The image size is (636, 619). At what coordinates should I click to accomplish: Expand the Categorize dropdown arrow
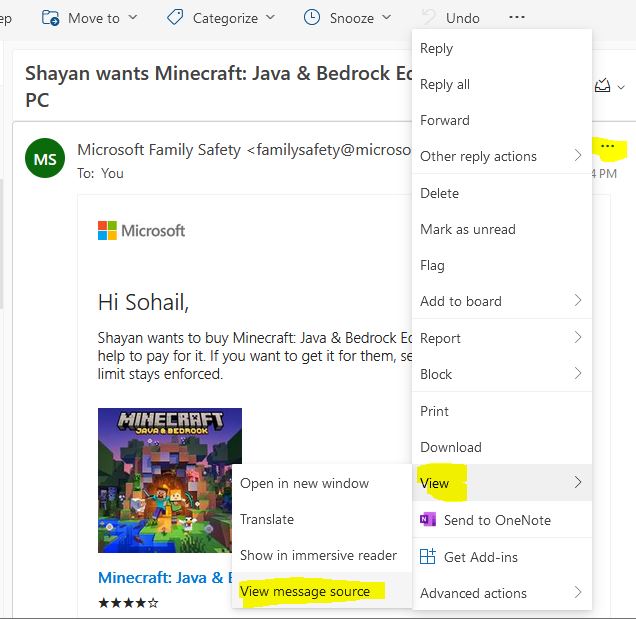[x=271, y=17]
